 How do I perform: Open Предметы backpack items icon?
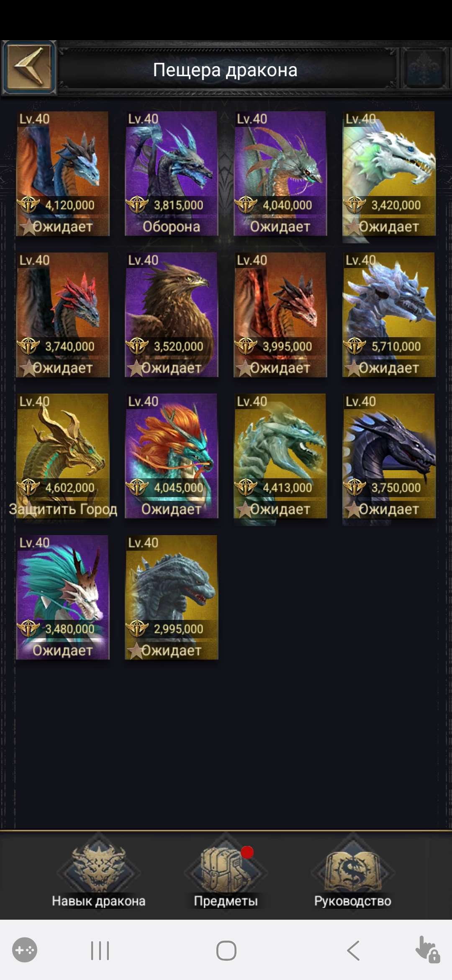pos(226,871)
